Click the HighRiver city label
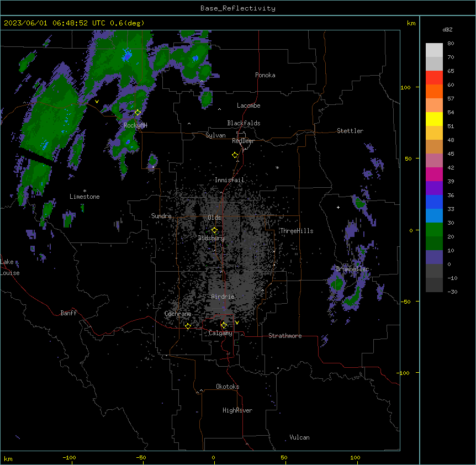Screen dimensions: 476x465 pos(237,410)
